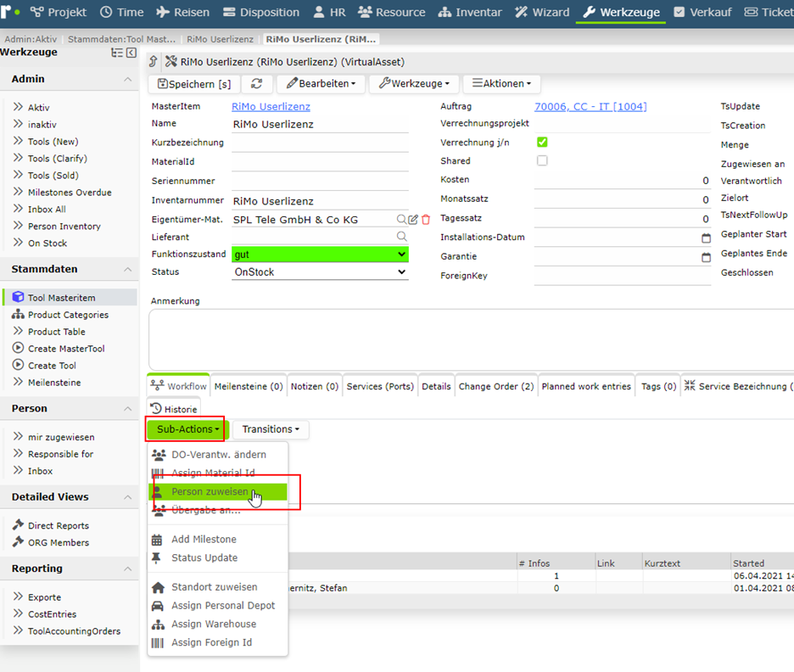Viewport: 794px width, 672px height.
Task: Open the Garantie calendar picker icon
Action: coord(706,257)
